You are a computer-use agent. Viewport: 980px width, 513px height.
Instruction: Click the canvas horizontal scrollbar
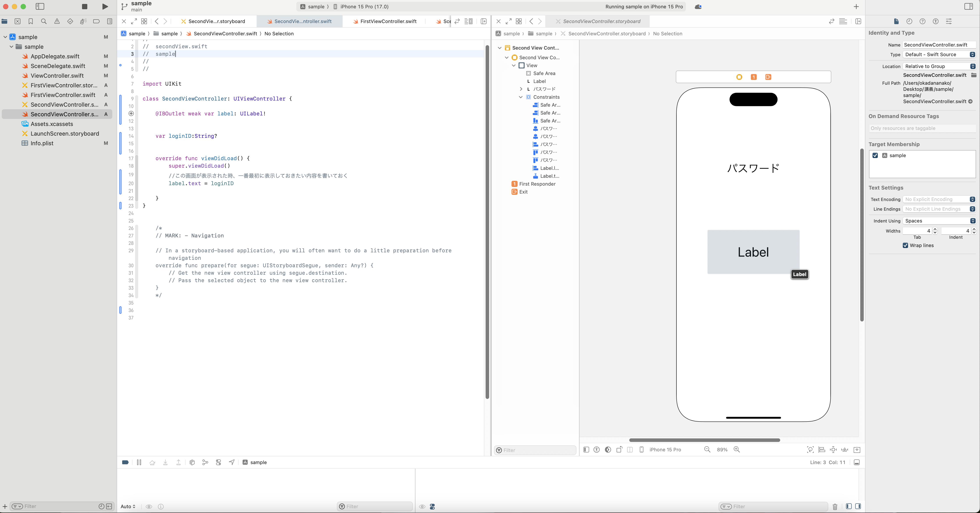[x=704, y=440]
